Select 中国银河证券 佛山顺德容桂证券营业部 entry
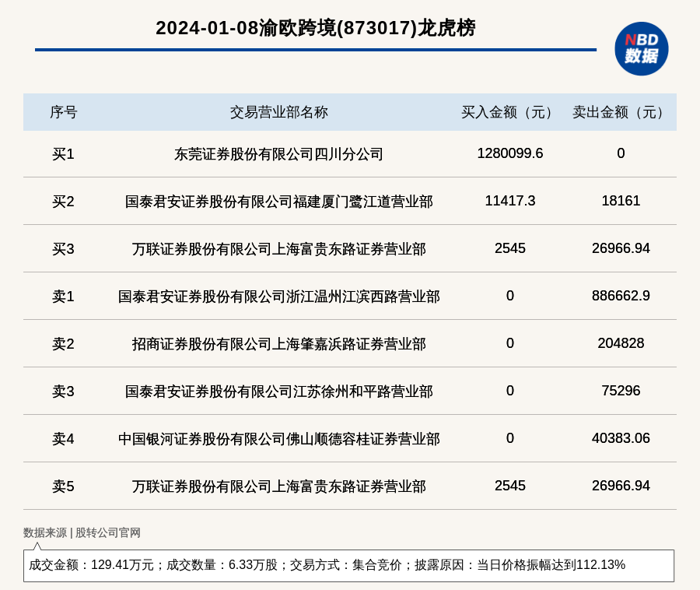Image resolution: width=700 pixels, height=590 pixels. (278, 439)
